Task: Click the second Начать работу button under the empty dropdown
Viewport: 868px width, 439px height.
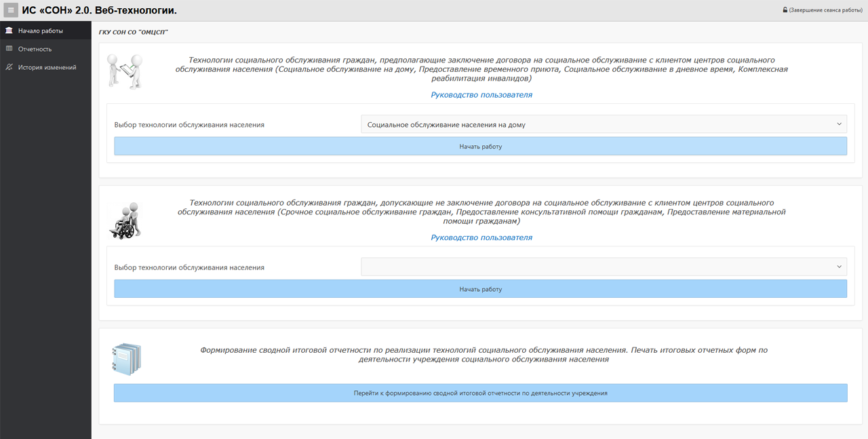Action: tap(480, 289)
